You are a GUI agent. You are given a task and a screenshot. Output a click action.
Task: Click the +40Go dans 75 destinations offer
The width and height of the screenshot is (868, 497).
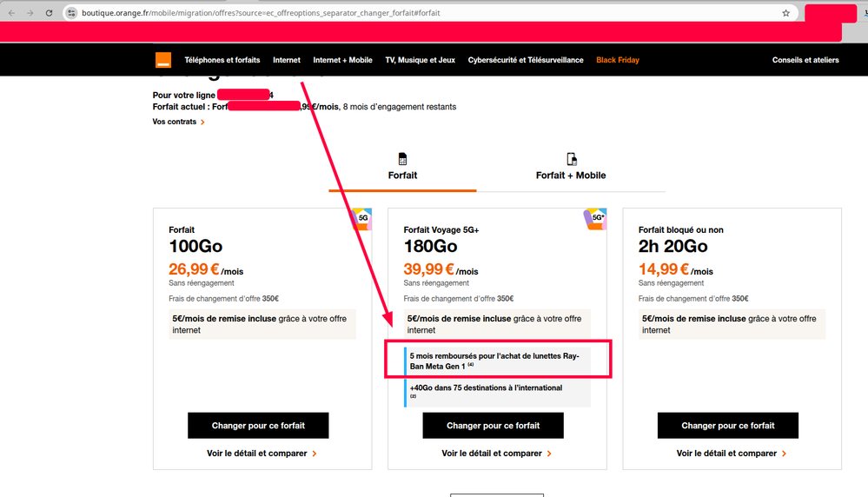tap(497, 392)
